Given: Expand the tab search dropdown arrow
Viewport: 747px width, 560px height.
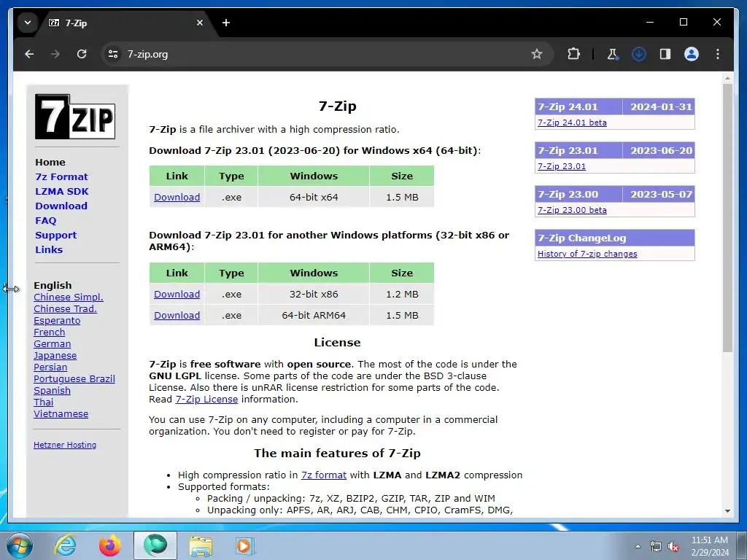Looking at the screenshot, I should [28, 23].
